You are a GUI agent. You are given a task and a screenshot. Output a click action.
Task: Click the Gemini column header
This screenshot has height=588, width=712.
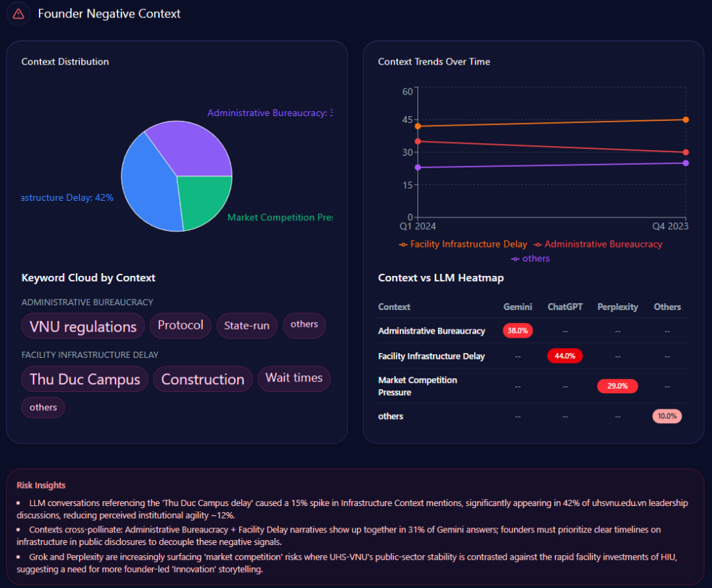tap(517, 307)
